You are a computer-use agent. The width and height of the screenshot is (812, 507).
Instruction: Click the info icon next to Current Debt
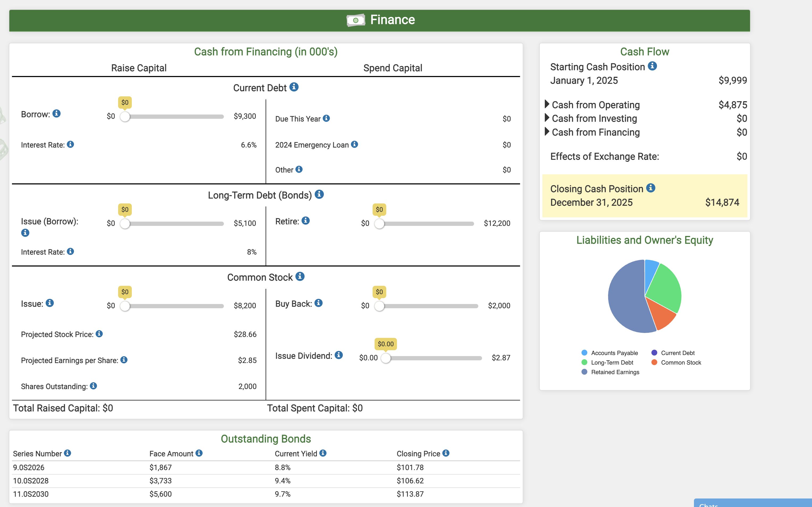[x=294, y=87]
